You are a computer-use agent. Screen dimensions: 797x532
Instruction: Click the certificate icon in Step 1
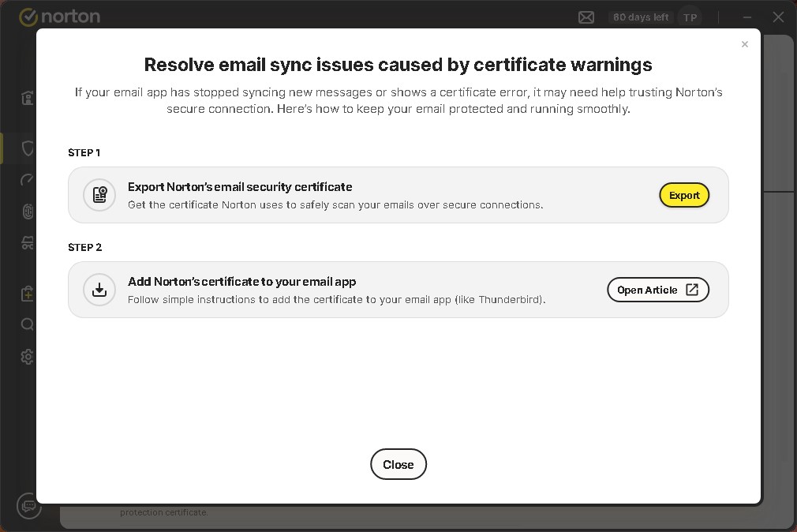(x=99, y=195)
